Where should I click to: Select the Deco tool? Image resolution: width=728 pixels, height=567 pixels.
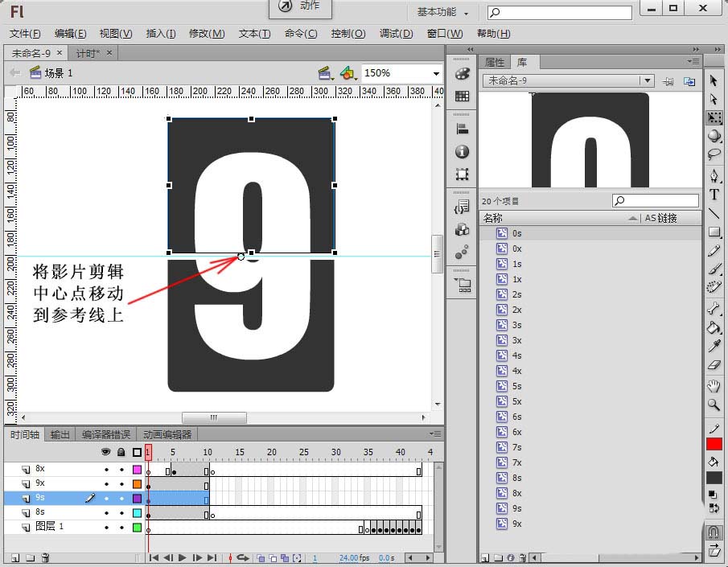[x=714, y=287]
